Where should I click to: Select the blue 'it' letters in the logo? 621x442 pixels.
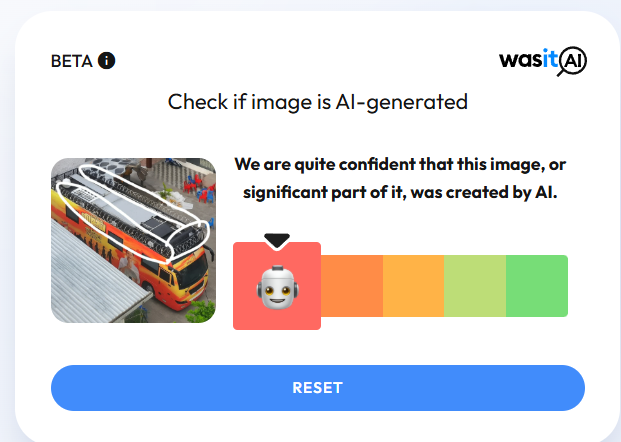[x=551, y=59]
